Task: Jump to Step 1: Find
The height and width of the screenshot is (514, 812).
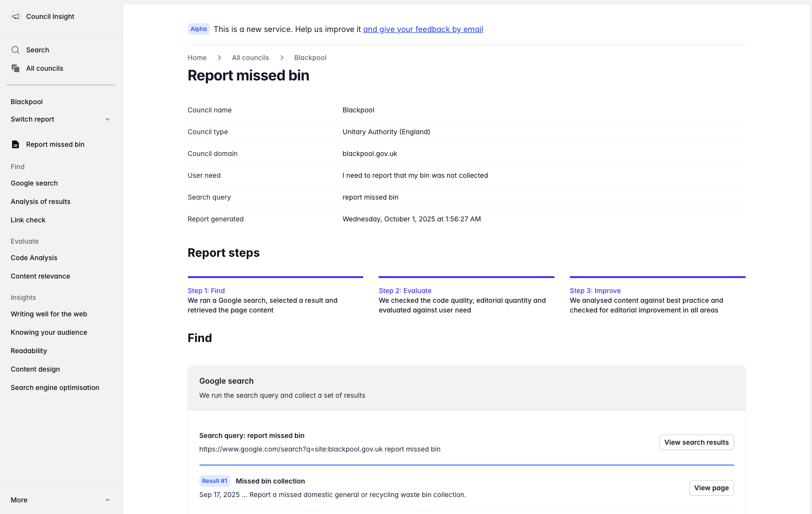Action: pyautogui.click(x=206, y=291)
